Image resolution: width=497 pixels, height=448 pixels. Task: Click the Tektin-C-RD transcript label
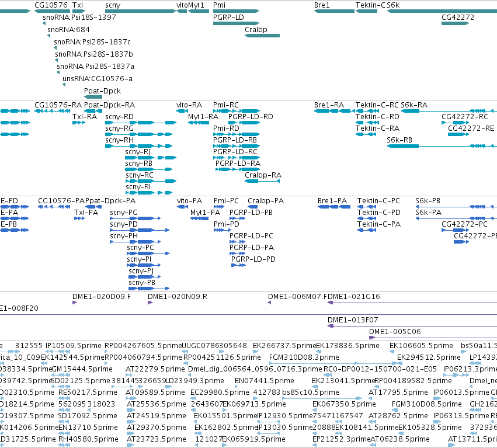coord(377,117)
